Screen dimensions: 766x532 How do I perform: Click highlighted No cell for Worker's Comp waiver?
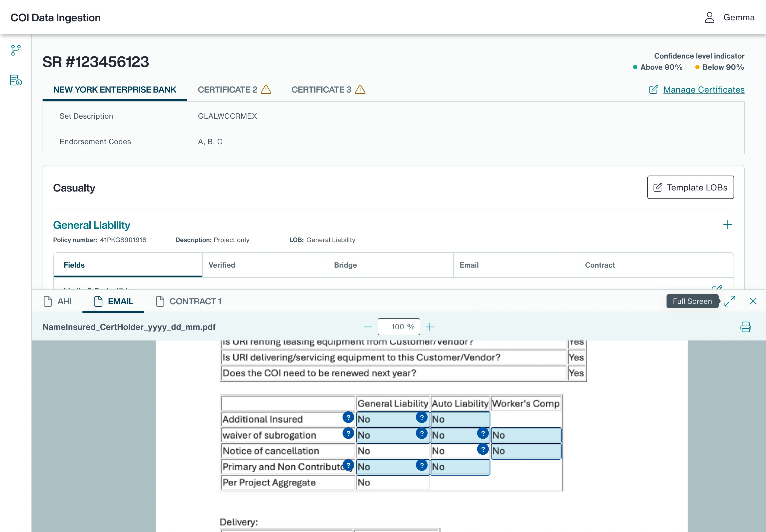[x=526, y=435]
